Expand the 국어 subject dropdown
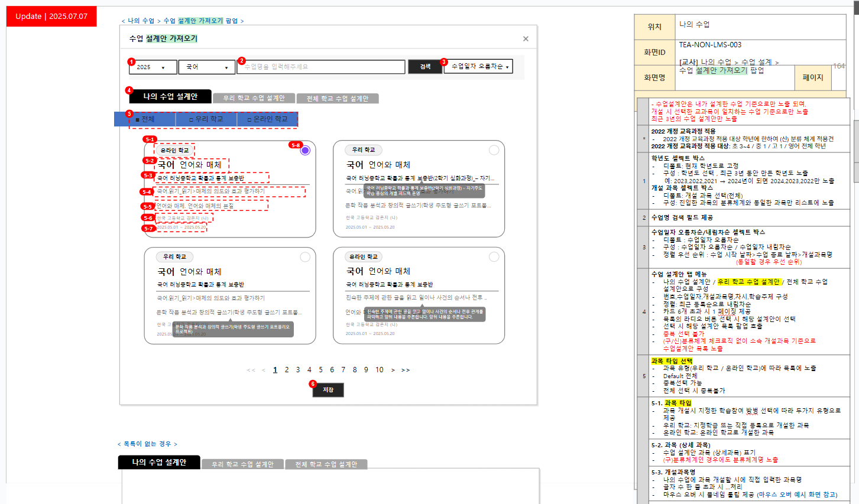This screenshot has height=504, width=859. 207,67
